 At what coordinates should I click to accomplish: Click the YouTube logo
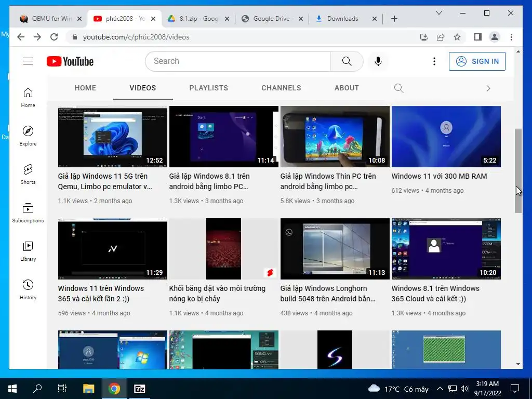(70, 61)
